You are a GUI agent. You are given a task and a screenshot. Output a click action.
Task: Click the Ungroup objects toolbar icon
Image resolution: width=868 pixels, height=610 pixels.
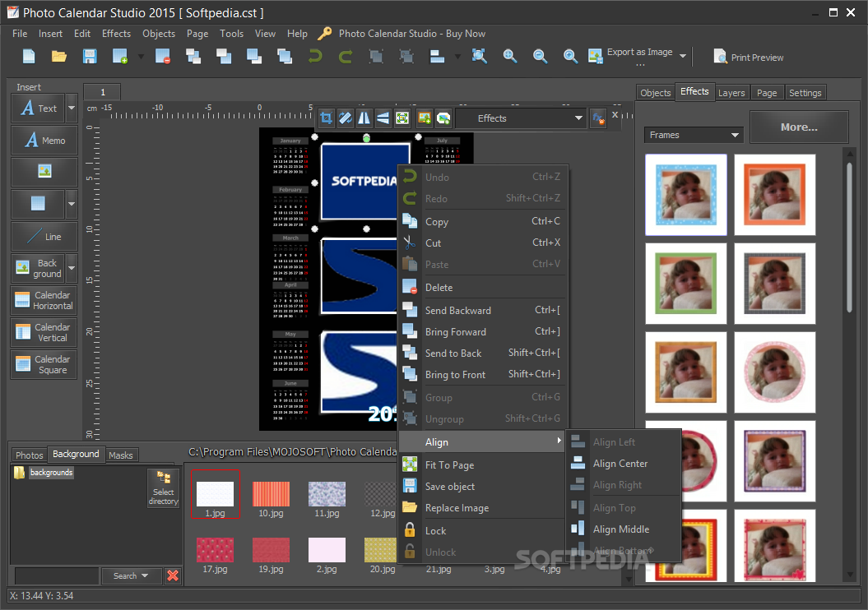point(406,57)
